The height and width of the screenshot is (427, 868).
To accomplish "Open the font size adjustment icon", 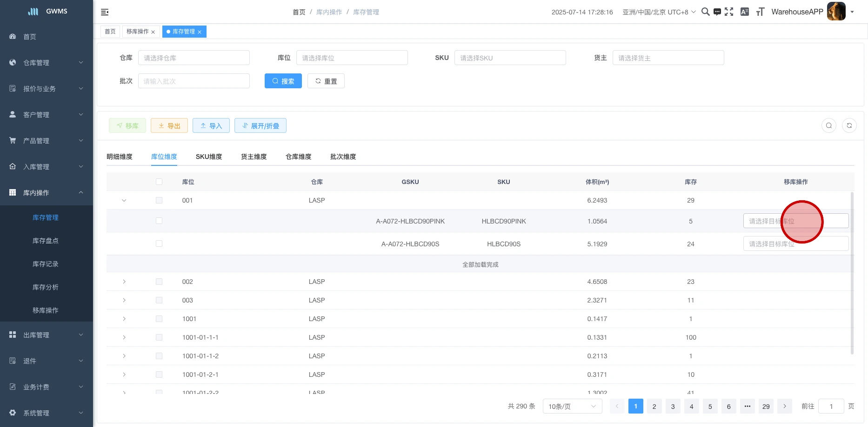I will 760,12.
